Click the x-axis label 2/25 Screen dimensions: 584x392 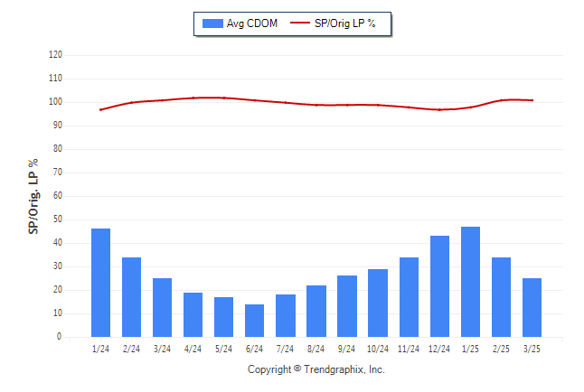(502, 349)
